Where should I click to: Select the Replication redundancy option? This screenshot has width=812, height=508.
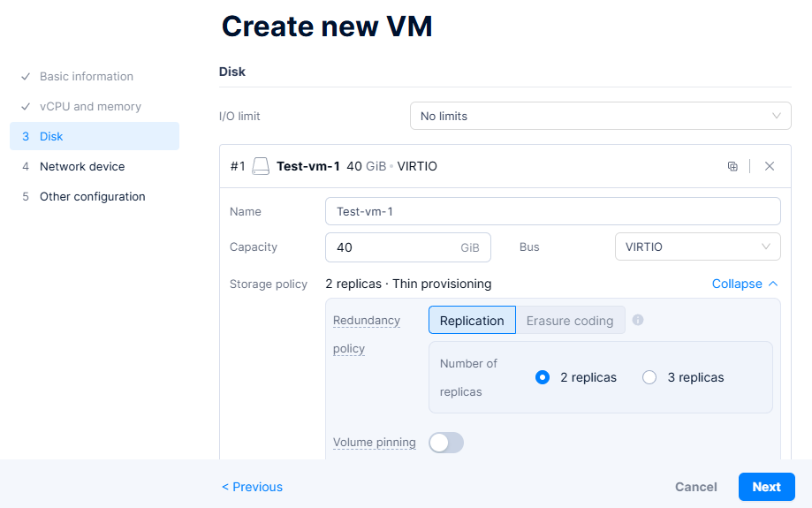pos(472,321)
